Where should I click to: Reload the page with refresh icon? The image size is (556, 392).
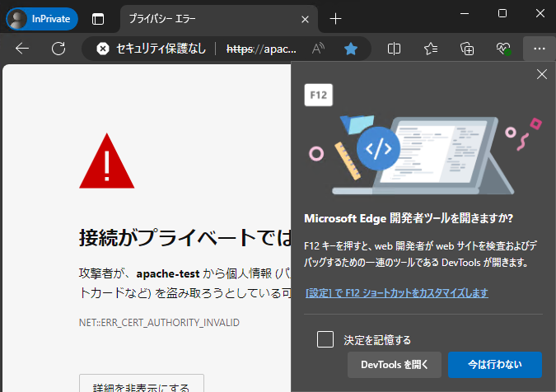[58, 49]
